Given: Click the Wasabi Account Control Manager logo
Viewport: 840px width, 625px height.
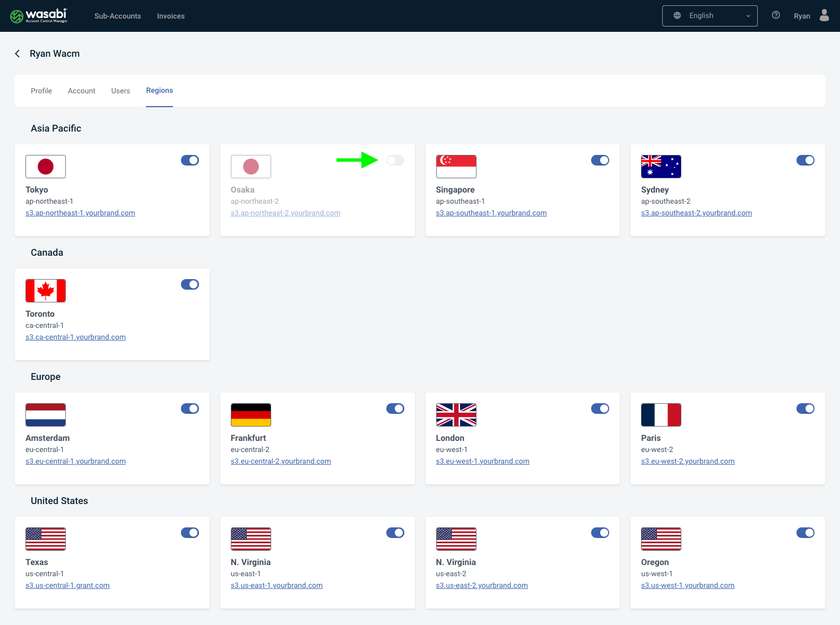Looking at the screenshot, I should pos(39,16).
